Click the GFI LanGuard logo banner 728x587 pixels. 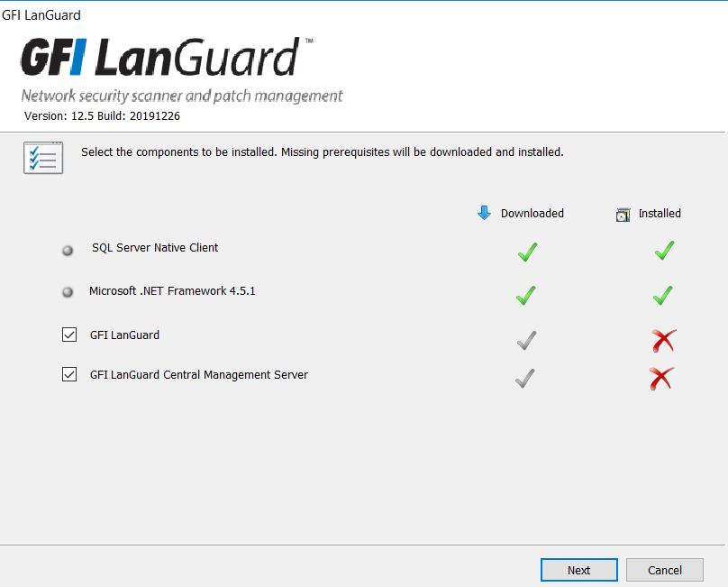181,69
